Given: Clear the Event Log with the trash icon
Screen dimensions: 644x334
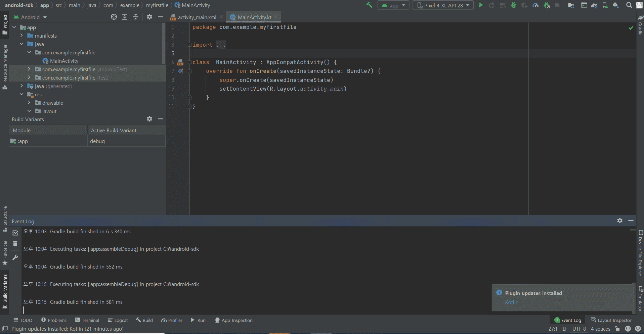Looking at the screenshot, I should 15,244.
